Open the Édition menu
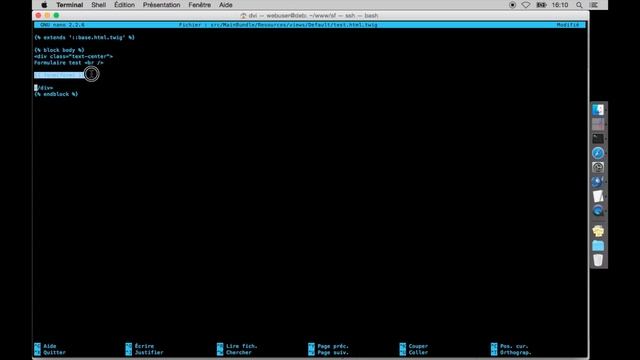 click(x=124, y=5)
